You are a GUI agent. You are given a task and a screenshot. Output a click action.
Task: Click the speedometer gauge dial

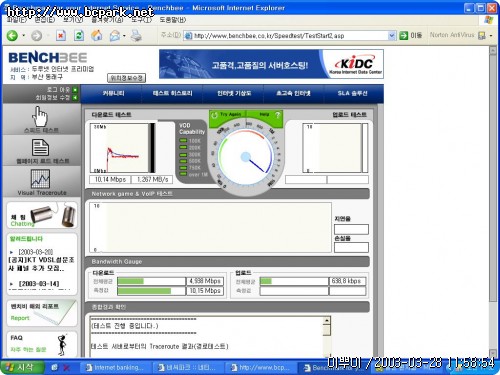click(x=246, y=157)
